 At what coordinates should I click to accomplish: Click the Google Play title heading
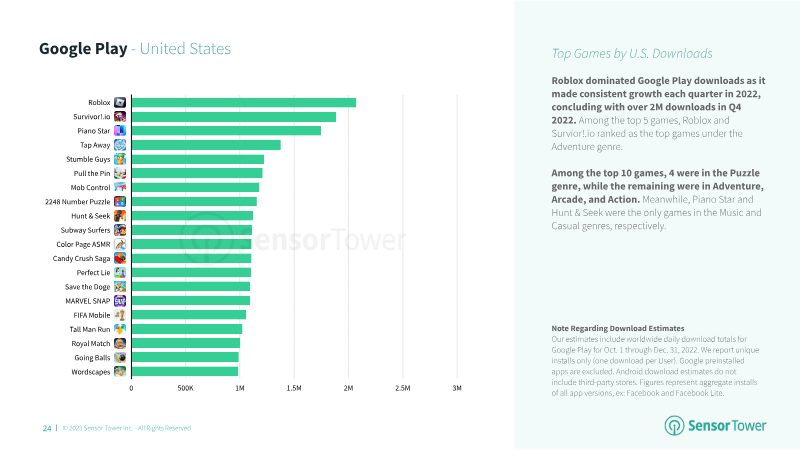(83, 48)
